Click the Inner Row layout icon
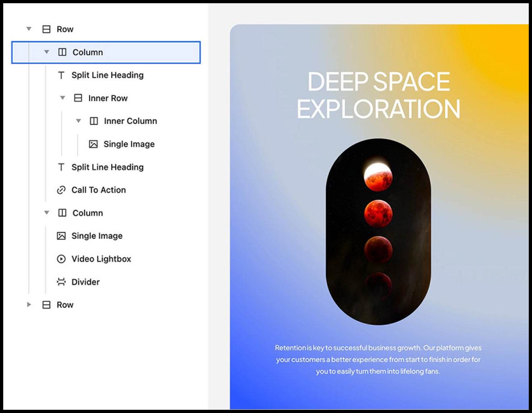Viewport: 532px width, 413px height. [x=78, y=98]
